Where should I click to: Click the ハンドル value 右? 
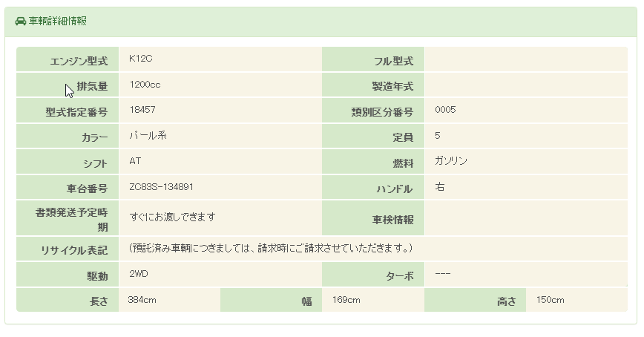coord(440,187)
